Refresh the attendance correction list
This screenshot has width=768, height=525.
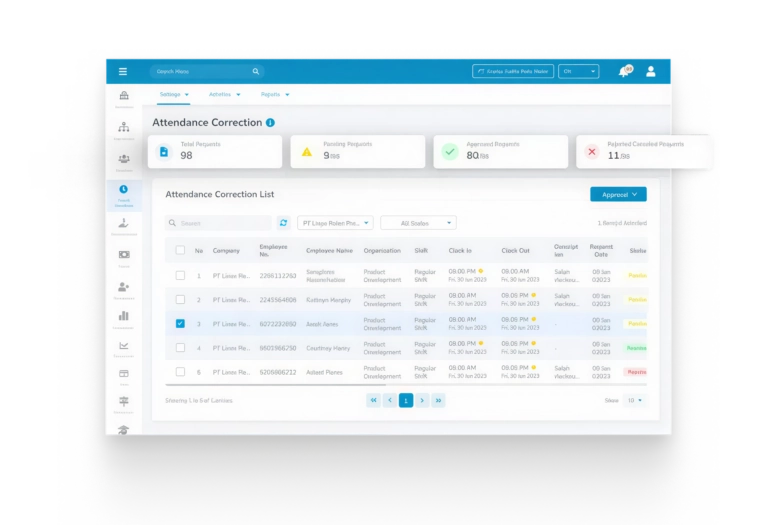tap(283, 223)
